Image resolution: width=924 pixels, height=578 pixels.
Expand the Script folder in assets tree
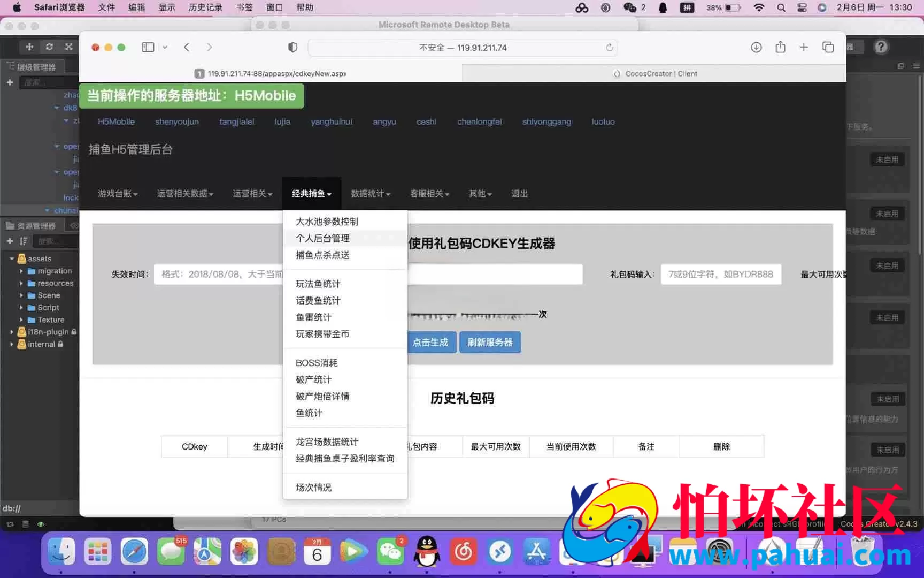(21, 308)
